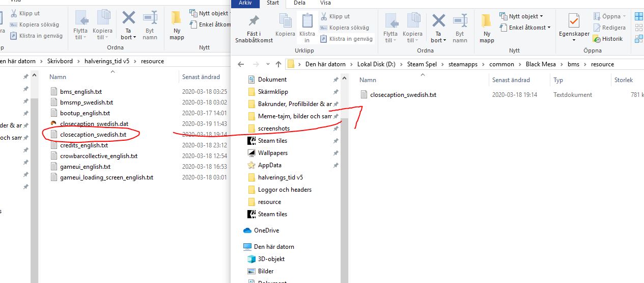Viewport: 644px width, 283px height.
Task: Open 'Enkel åtkomst' dropdown in front window
Action: pos(525,28)
